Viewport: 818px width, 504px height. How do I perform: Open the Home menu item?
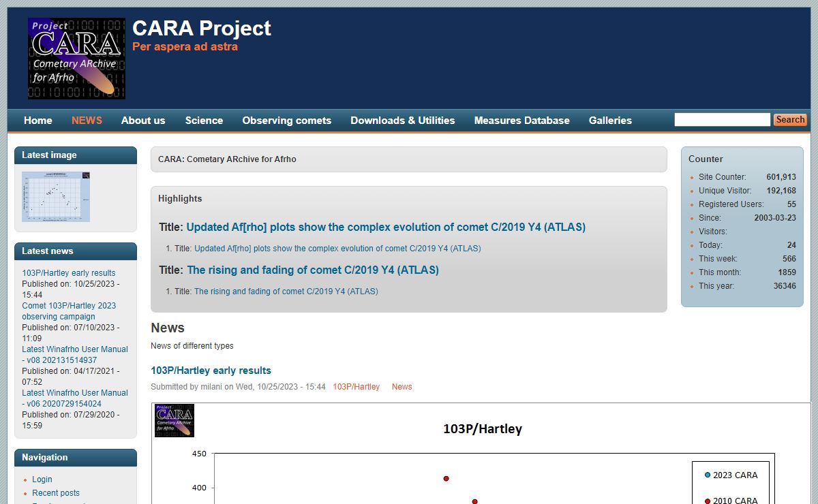coord(38,121)
